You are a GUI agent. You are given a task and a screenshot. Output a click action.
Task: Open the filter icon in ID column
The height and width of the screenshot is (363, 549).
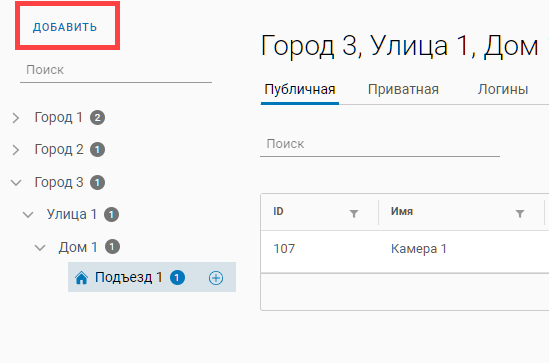click(x=354, y=213)
